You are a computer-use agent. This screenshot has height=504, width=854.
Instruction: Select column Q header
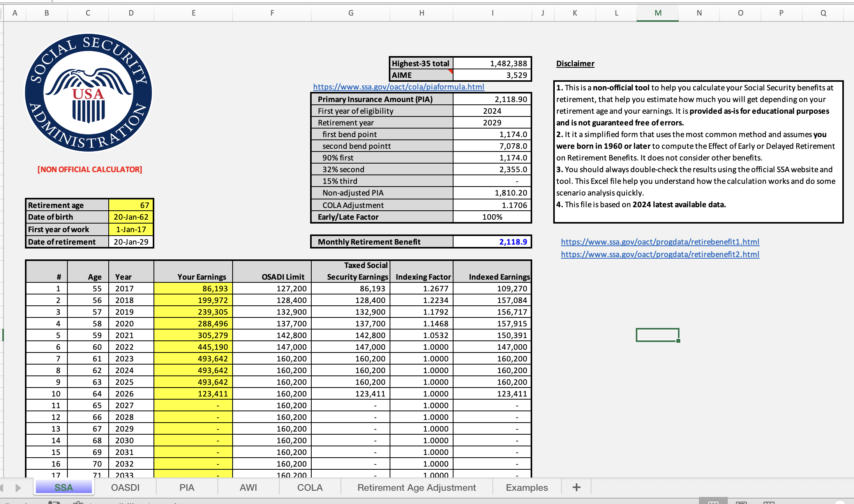823,13
